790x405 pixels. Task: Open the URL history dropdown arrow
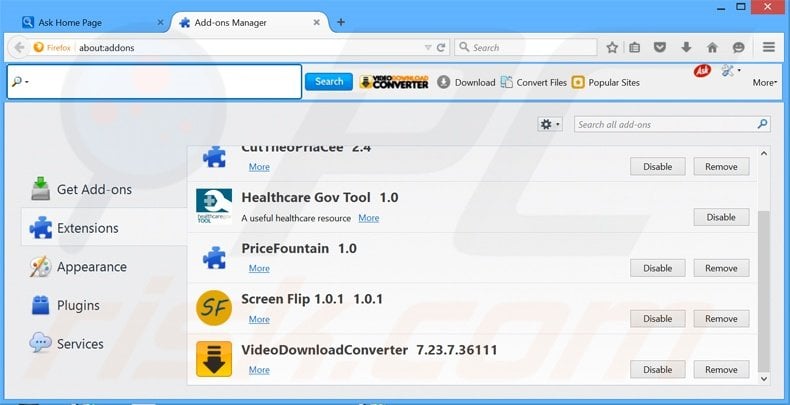tap(428, 47)
